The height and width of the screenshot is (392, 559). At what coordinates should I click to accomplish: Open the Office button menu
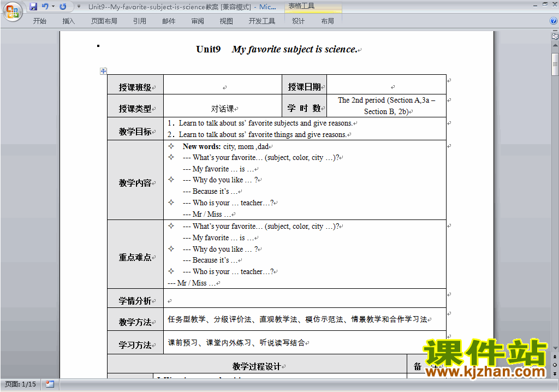pyautogui.click(x=13, y=12)
